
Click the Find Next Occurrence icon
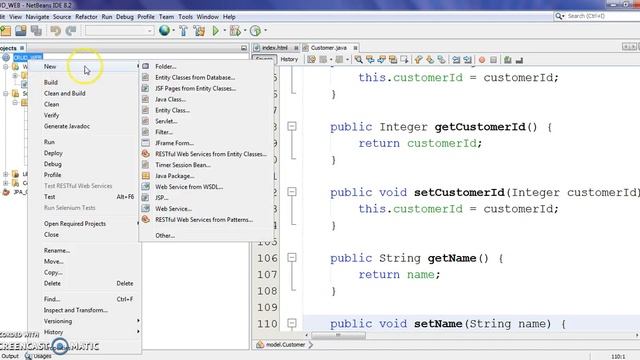click(381, 60)
